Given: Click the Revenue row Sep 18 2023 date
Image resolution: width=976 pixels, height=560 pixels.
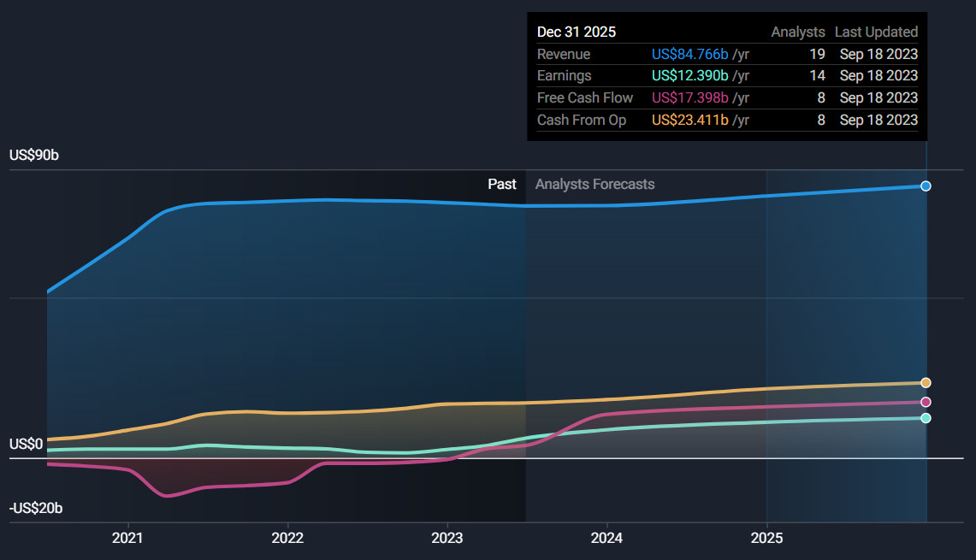Looking at the screenshot, I should [878, 54].
